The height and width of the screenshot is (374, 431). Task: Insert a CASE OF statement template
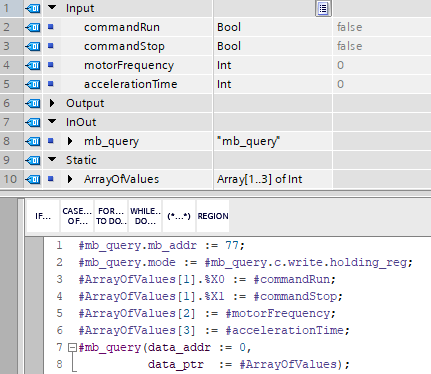[x=77, y=216]
